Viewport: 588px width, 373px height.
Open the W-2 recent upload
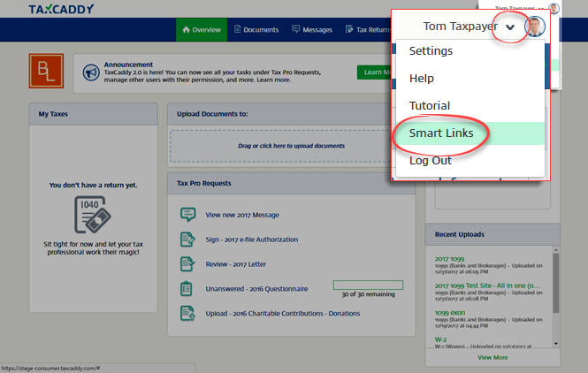point(440,339)
